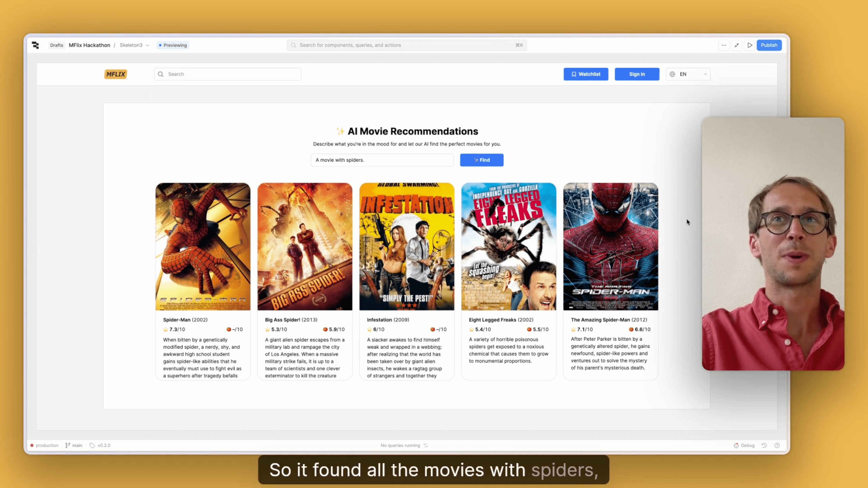Image resolution: width=868 pixels, height=488 pixels.
Task: Click the Publish button
Action: click(x=769, y=45)
